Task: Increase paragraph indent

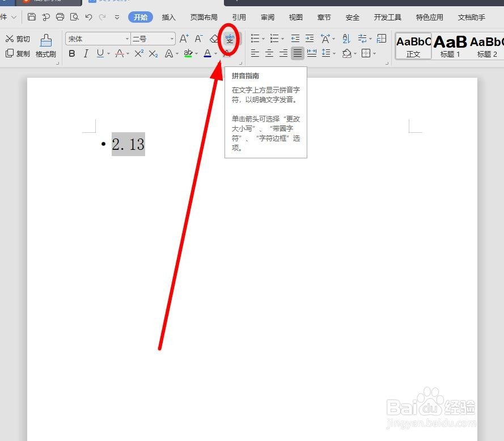Action: point(309,39)
